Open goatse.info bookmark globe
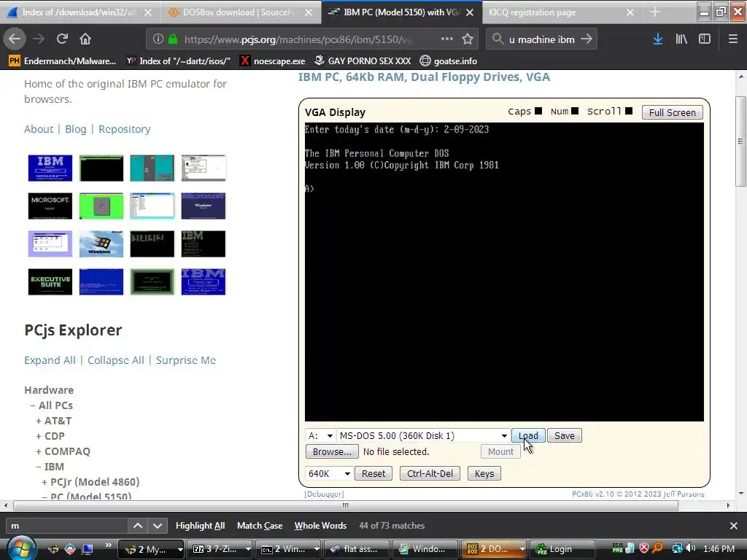This screenshot has width=747, height=560. click(448, 61)
